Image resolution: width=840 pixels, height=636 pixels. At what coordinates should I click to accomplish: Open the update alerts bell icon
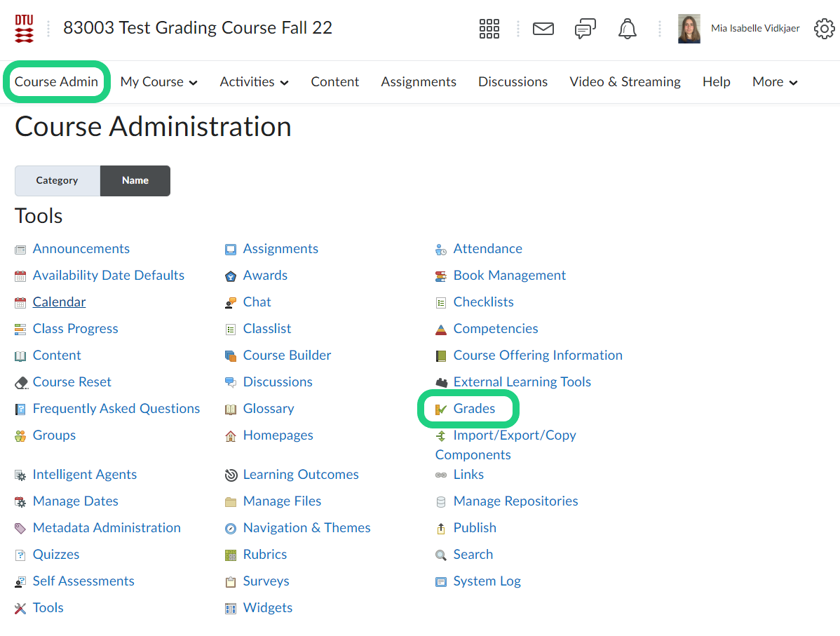pyautogui.click(x=627, y=29)
